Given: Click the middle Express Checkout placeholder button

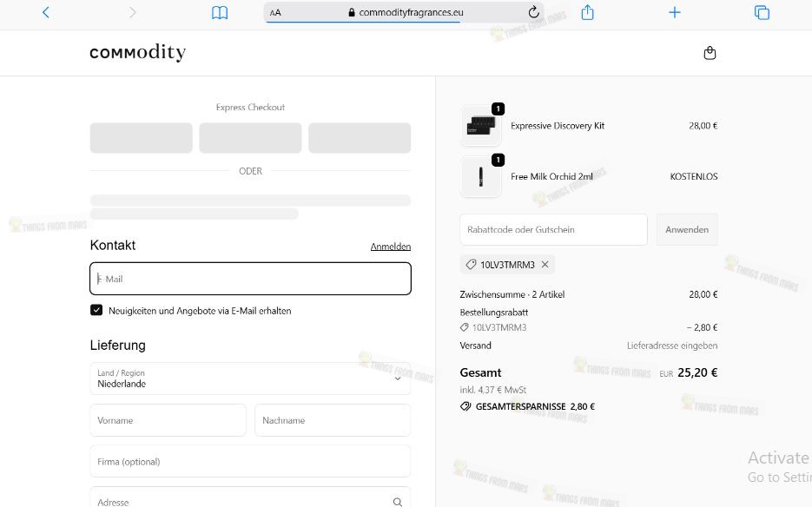Looking at the screenshot, I should 251,138.
